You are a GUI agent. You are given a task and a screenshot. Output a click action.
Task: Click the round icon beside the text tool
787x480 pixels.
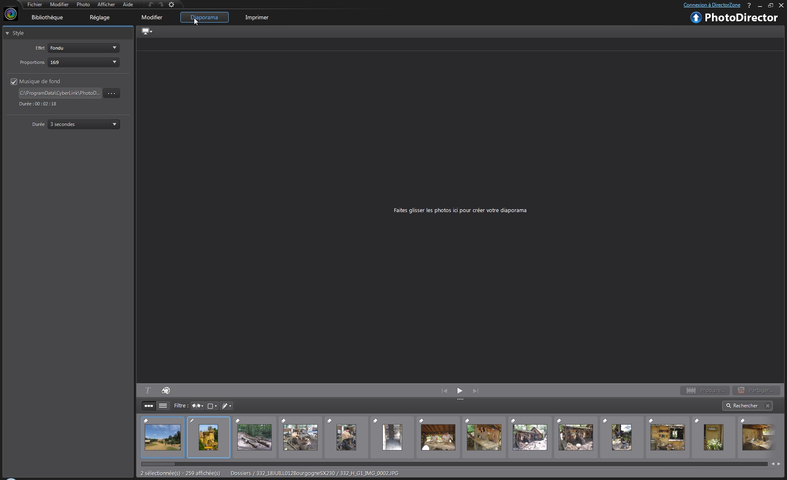(x=166, y=390)
